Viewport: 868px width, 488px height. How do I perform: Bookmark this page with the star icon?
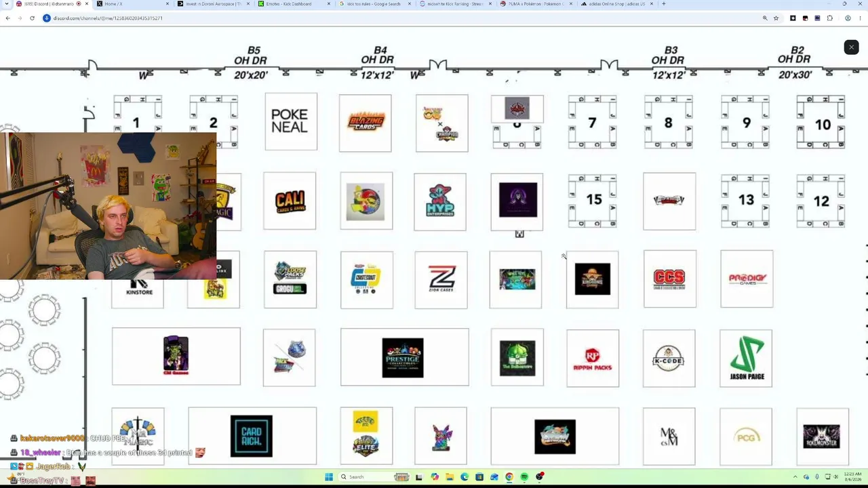(776, 18)
